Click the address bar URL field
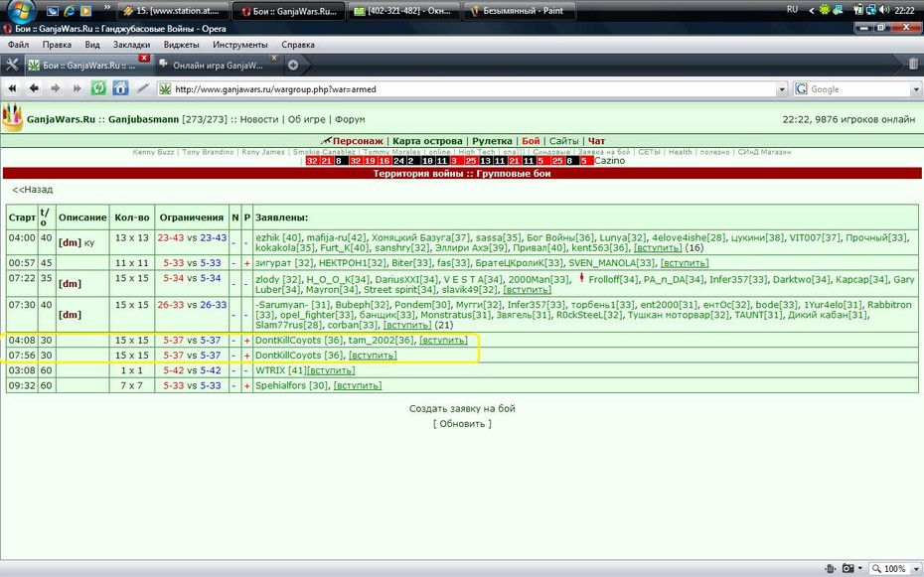The image size is (924, 577). point(474,89)
